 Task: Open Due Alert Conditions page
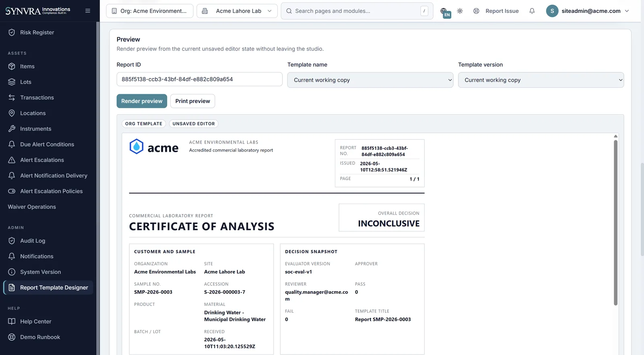47,144
